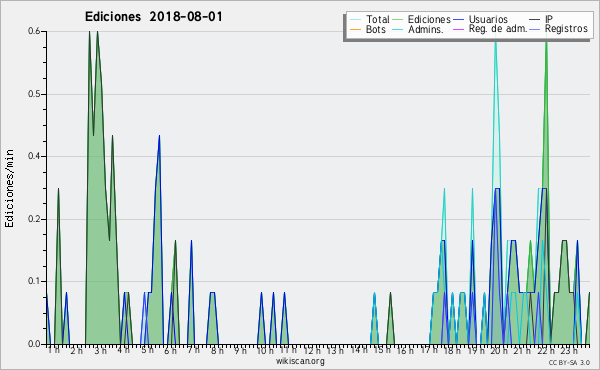Click the dark blue Usuarios line swatch

tap(458, 20)
